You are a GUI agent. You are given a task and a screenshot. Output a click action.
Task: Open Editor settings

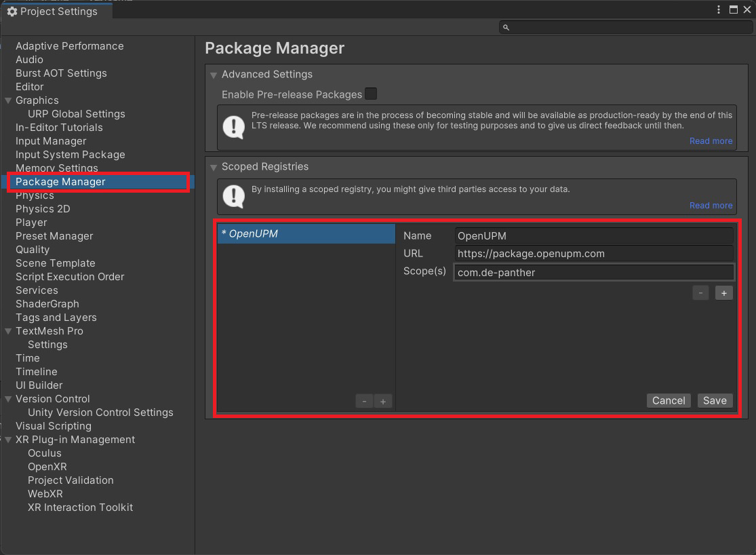click(x=29, y=86)
